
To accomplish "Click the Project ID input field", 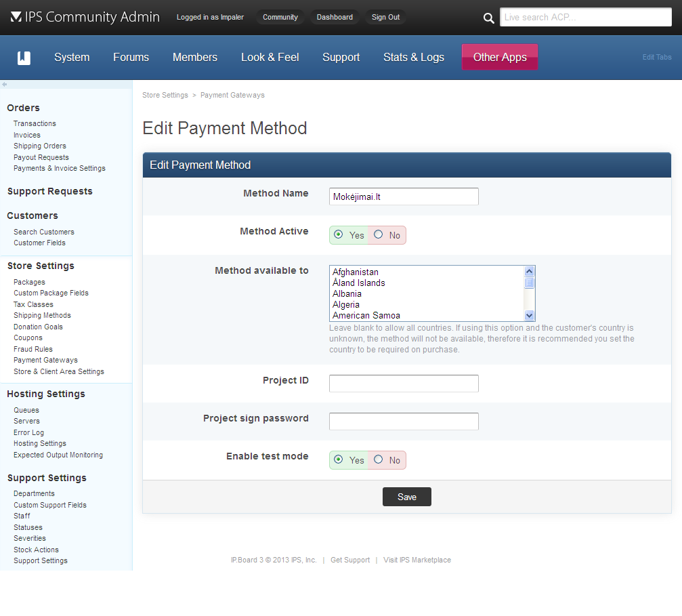I will (x=404, y=384).
